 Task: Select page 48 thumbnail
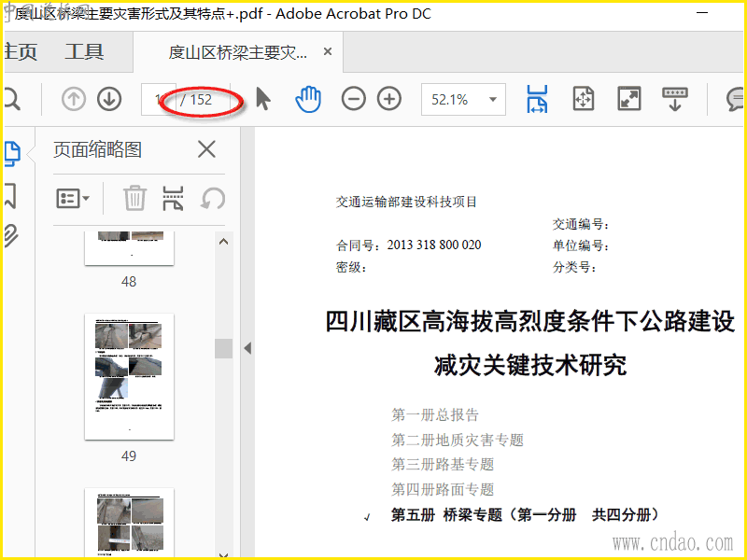pyautogui.click(x=129, y=248)
